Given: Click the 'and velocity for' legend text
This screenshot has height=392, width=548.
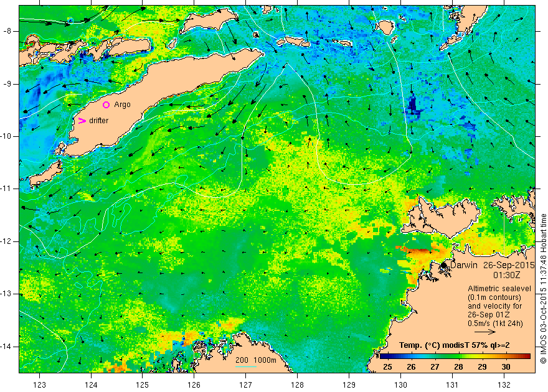Looking at the screenshot, I should (x=495, y=306).
